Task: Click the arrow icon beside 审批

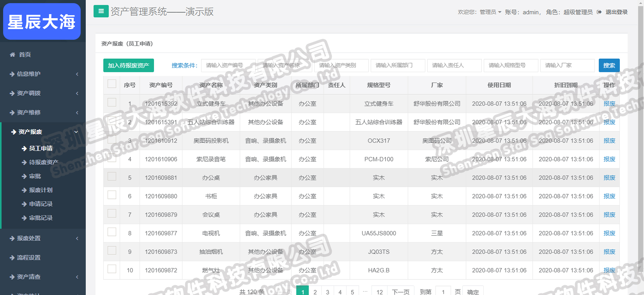Action: (x=24, y=176)
